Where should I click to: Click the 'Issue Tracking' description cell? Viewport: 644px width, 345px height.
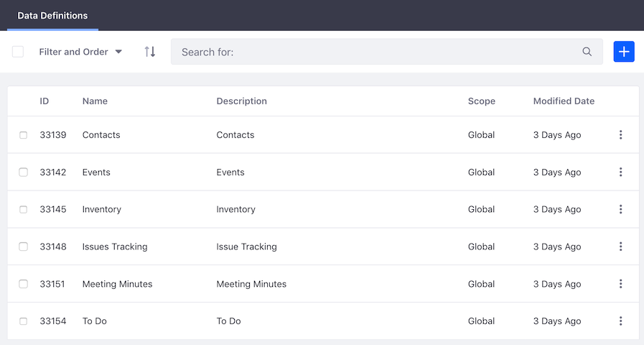click(x=246, y=247)
